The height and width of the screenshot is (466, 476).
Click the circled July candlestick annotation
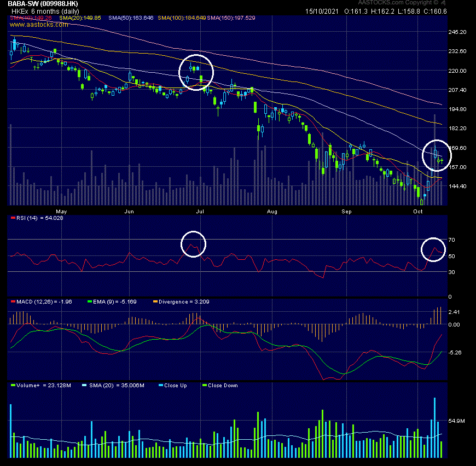tap(196, 71)
